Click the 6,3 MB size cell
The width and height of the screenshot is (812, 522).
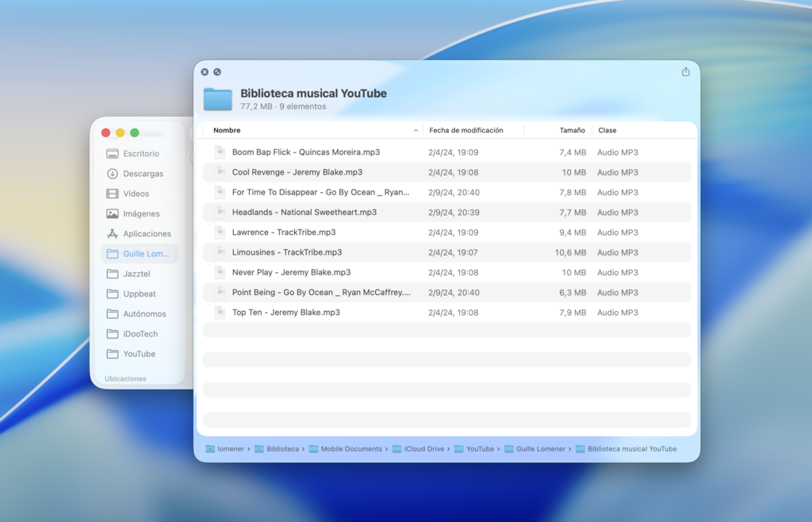[573, 292]
